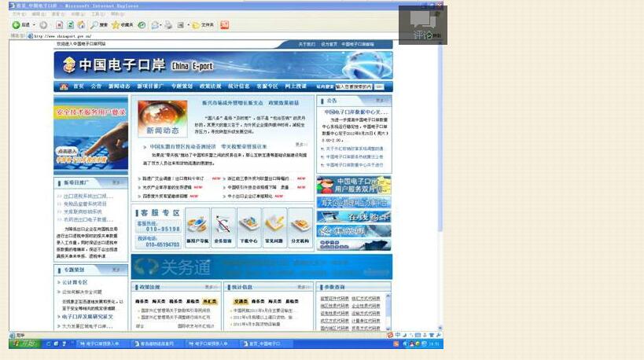Click the home icon in site nav bar
The image size is (644, 360).
(x=64, y=86)
